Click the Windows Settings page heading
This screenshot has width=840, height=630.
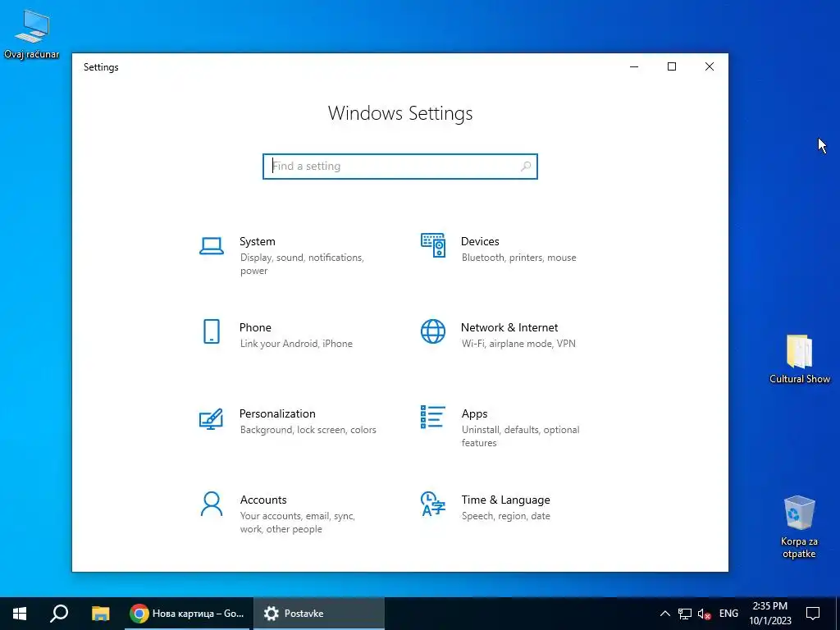[400, 113]
